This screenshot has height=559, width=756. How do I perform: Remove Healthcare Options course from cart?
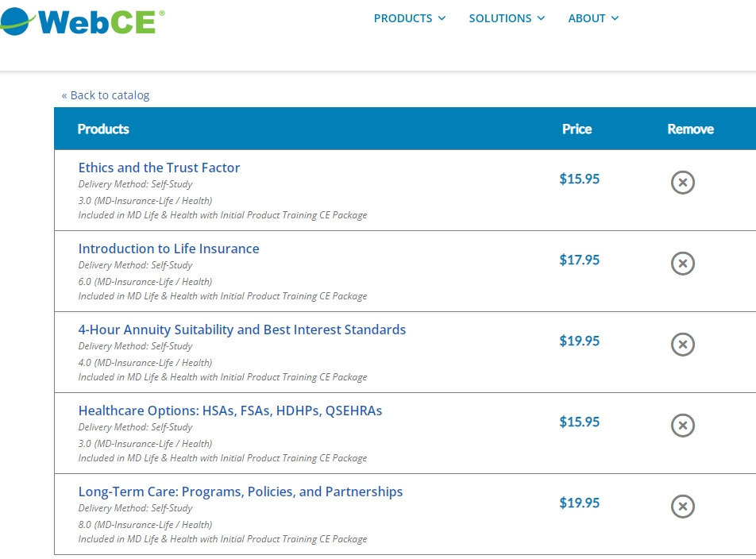(x=682, y=426)
